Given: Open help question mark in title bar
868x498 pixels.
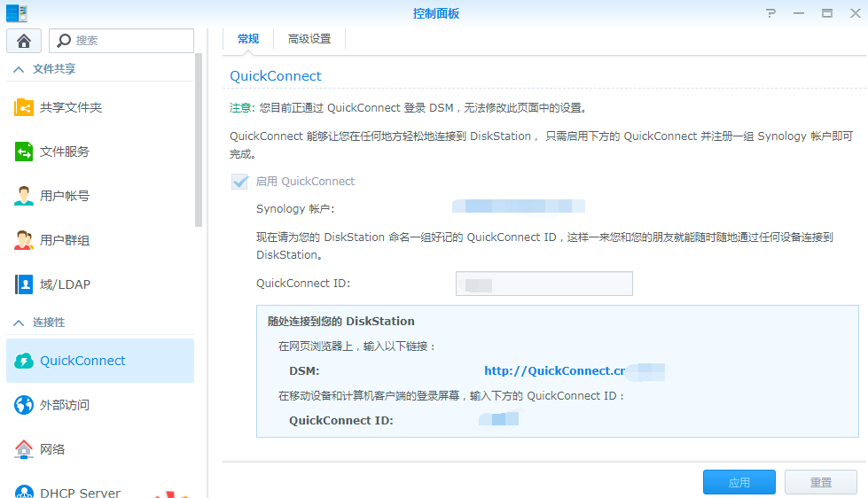Looking at the screenshot, I should 770,13.
